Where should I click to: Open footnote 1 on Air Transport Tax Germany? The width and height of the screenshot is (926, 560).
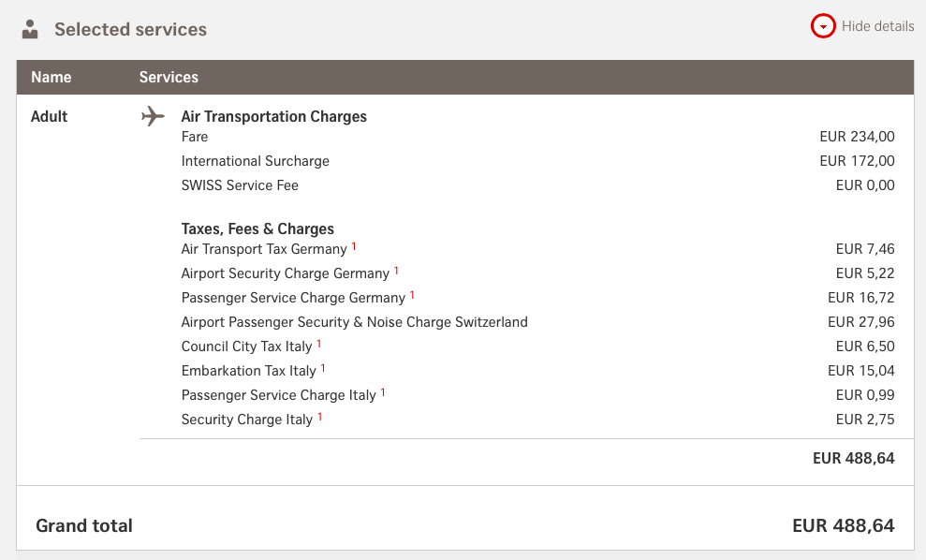[355, 247]
